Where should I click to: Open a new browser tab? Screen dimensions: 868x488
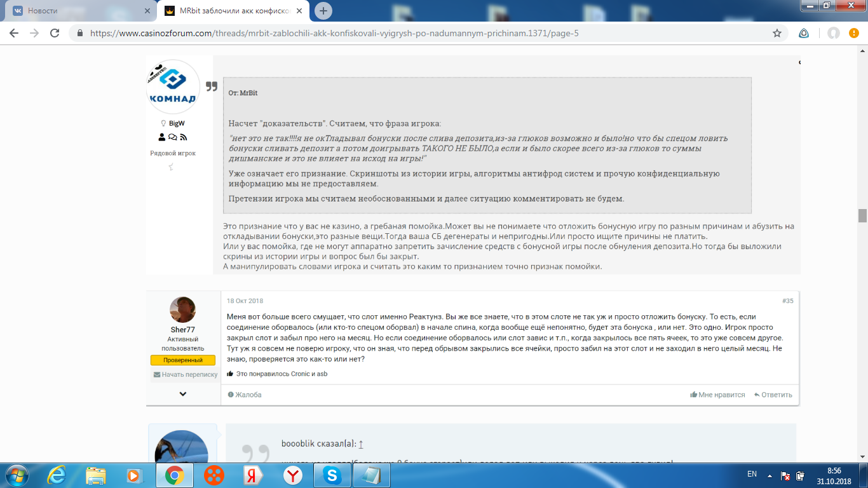coord(323,11)
